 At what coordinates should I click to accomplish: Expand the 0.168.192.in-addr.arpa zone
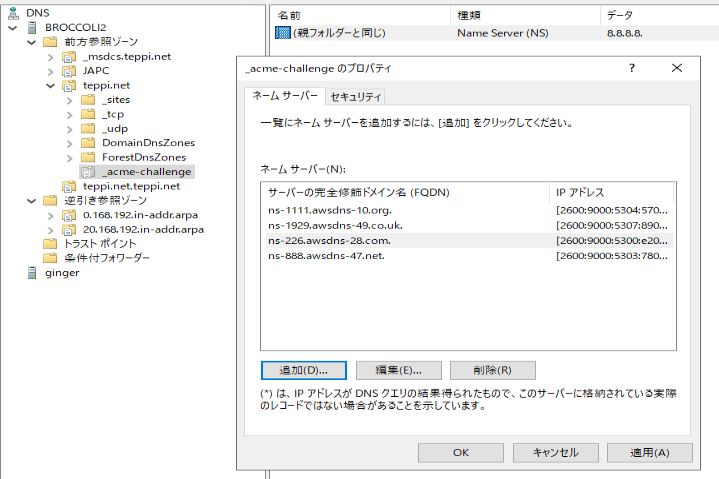[x=50, y=215]
